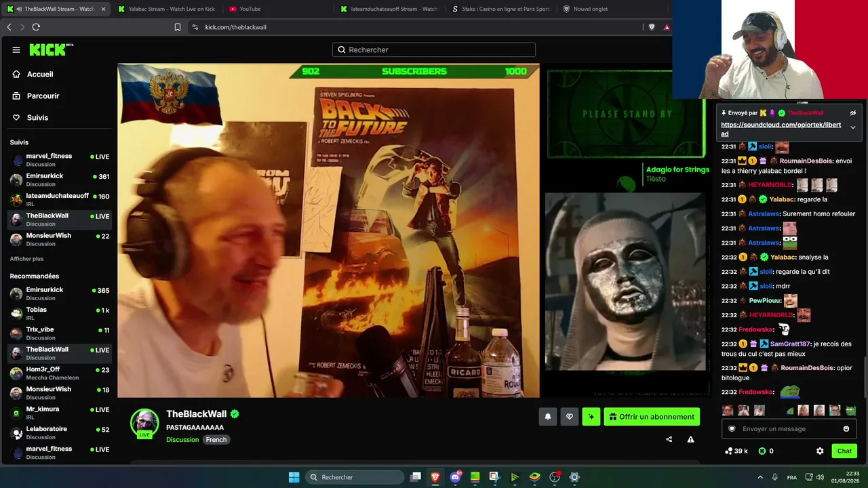This screenshot has width=868, height=488.
Task: Open OBS Studio from taskbar
Action: point(555,477)
